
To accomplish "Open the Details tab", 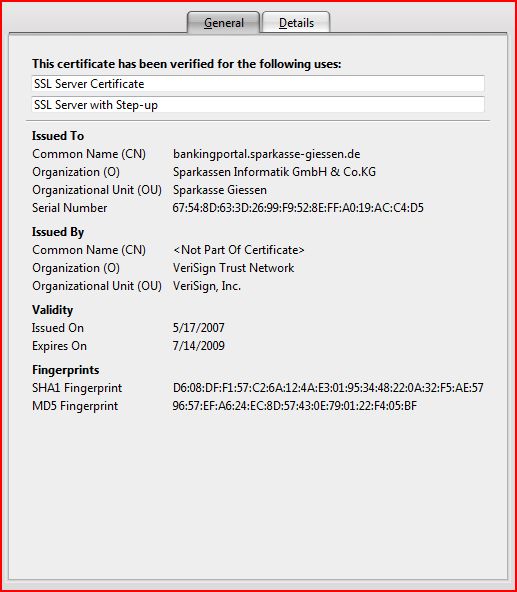I will (296, 23).
